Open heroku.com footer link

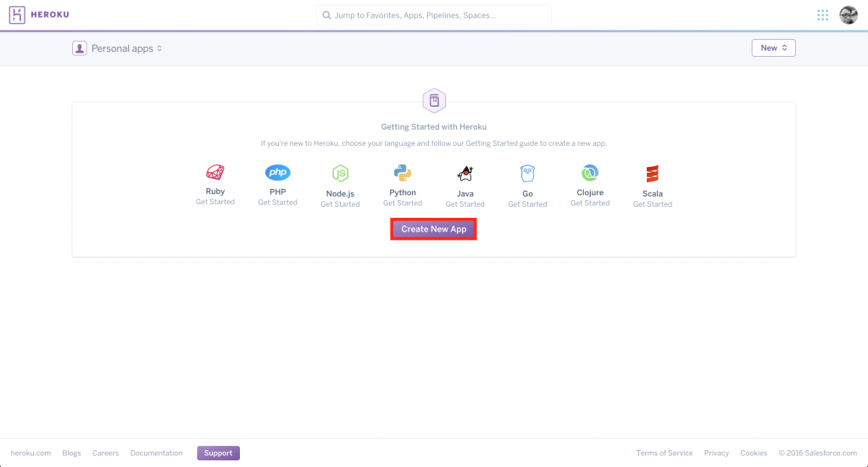coord(31,453)
